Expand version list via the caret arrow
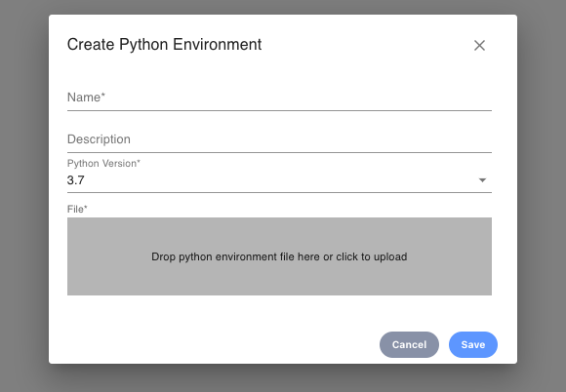 482,180
